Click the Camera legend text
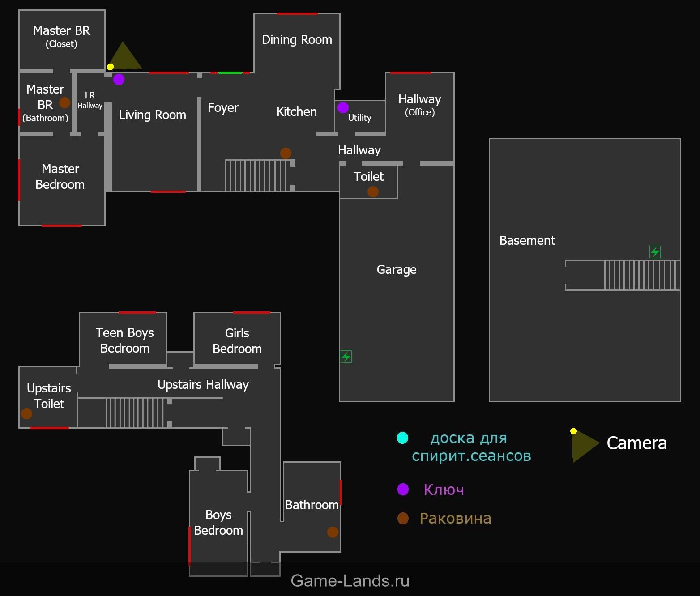Screen dimensions: 700x596 point(636,443)
